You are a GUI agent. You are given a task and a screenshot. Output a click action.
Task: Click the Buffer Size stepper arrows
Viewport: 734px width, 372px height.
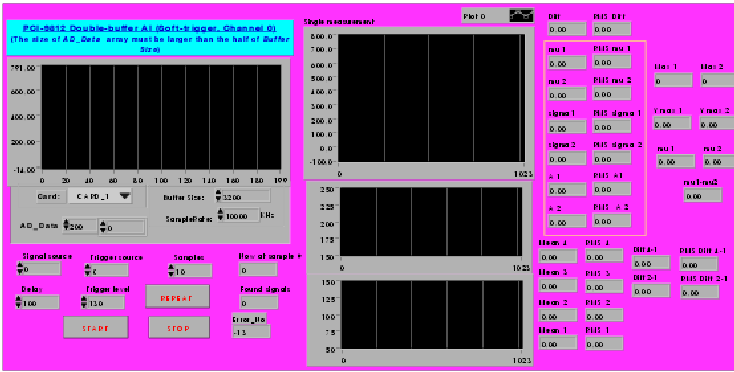218,196
